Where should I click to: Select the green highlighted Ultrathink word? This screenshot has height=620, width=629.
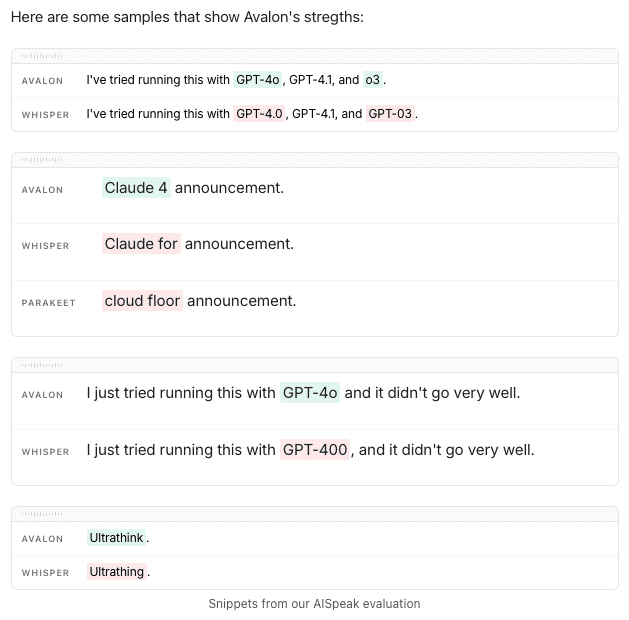tap(117, 538)
